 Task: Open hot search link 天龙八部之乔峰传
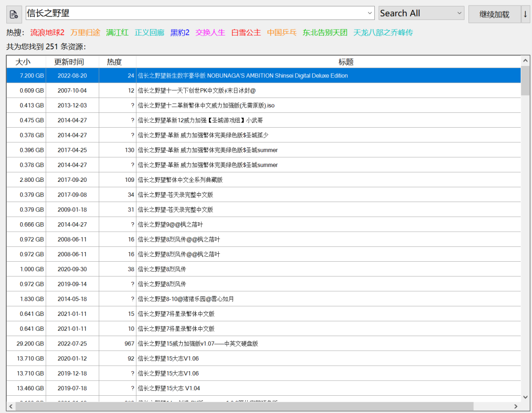tap(383, 33)
